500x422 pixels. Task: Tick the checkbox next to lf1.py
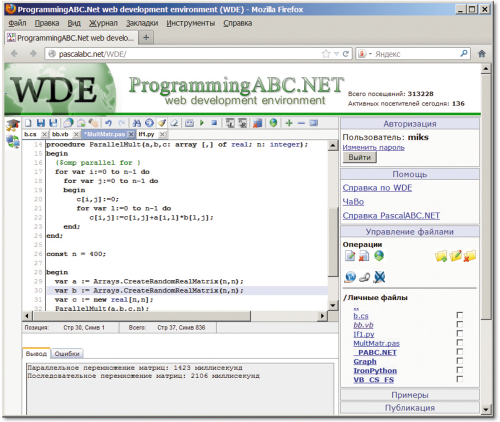pos(460,333)
